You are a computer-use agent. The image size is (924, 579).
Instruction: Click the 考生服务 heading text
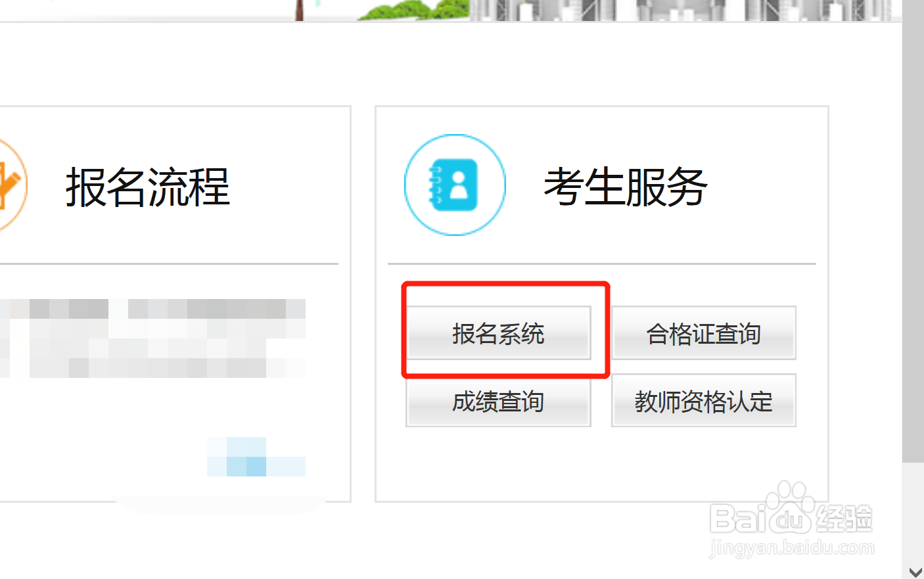pyautogui.click(x=625, y=187)
